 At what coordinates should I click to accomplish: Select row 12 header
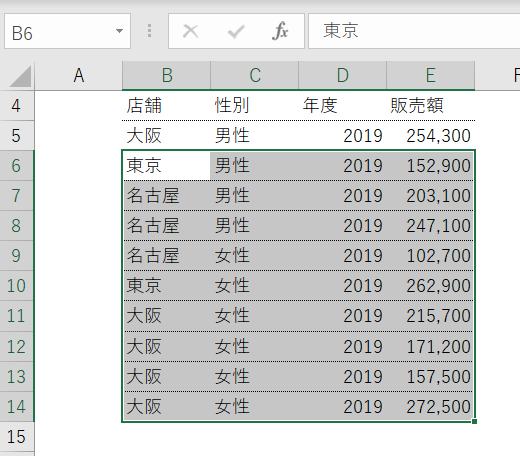(17, 347)
